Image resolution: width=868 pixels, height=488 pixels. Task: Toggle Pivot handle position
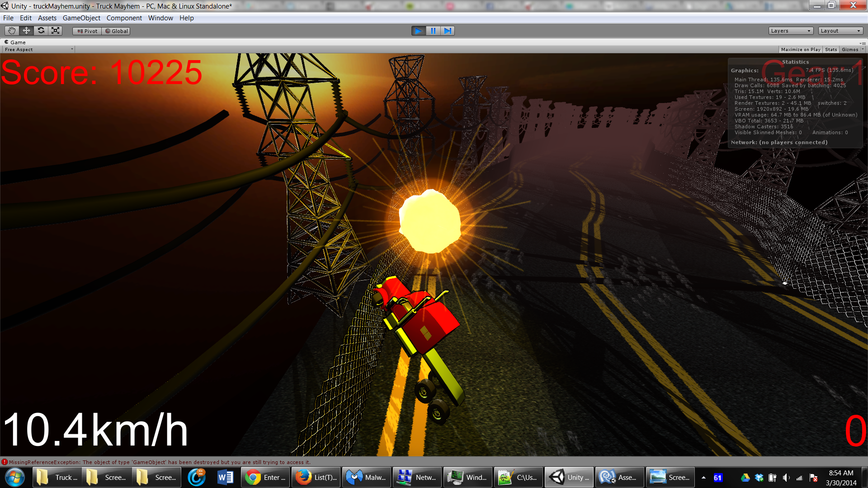pos(87,31)
